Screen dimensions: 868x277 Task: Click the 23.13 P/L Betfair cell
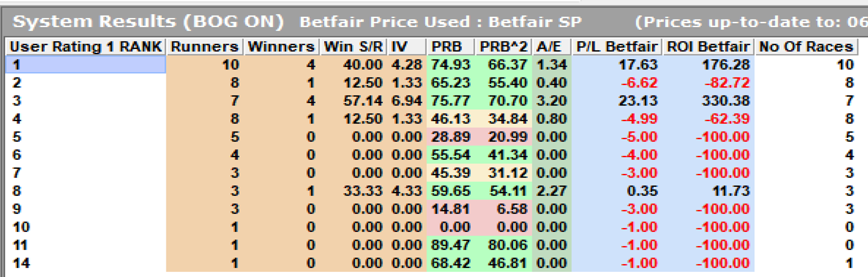[616, 100]
